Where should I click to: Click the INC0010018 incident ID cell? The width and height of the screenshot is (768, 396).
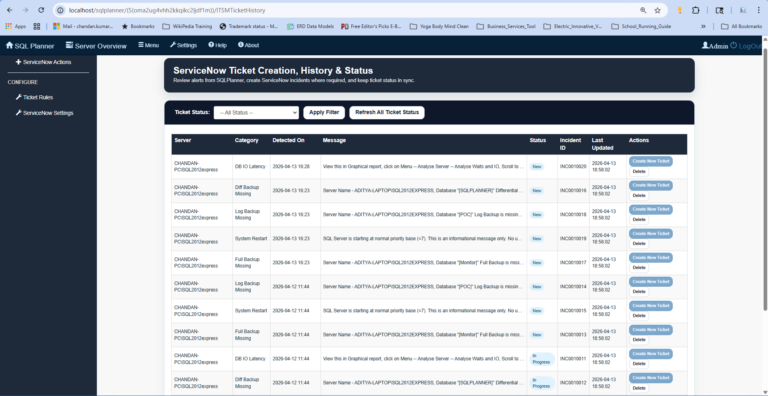(573, 215)
